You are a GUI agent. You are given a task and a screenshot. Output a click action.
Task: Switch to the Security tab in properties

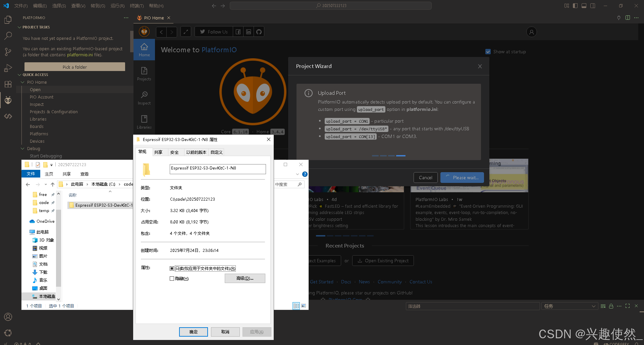(174, 152)
